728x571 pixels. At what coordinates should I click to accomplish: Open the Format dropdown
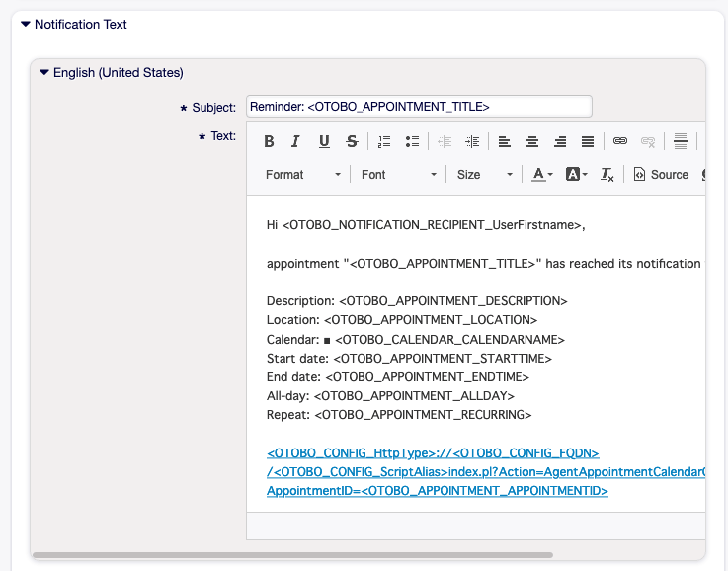coord(302,175)
